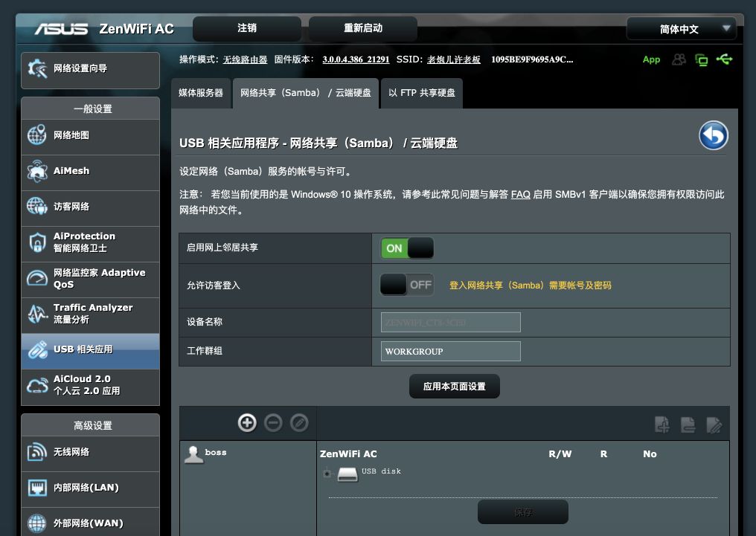This screenshot has height=536, width=756.
Task: Click the WAN (外部网络) globe icon
Action: point(36,523)
